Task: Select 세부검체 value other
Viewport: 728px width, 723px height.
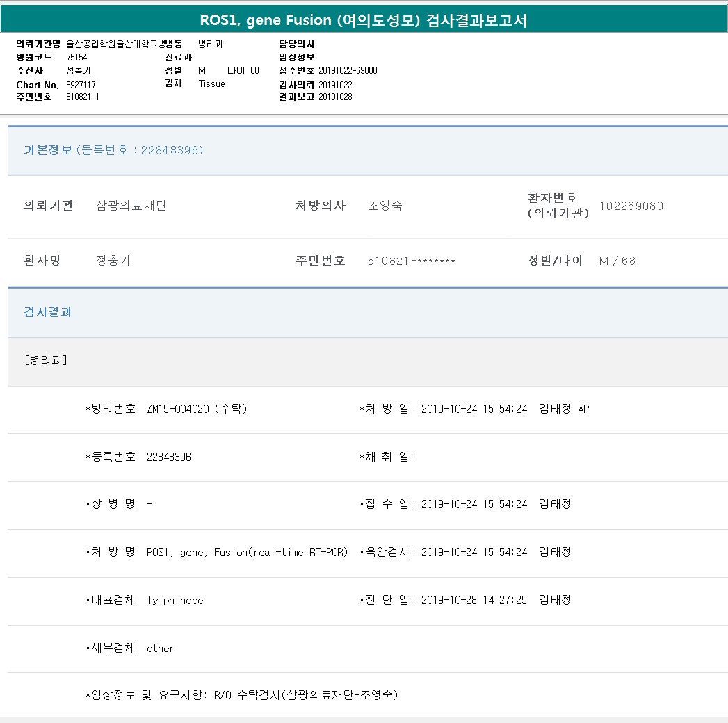Action: [160, 648]
